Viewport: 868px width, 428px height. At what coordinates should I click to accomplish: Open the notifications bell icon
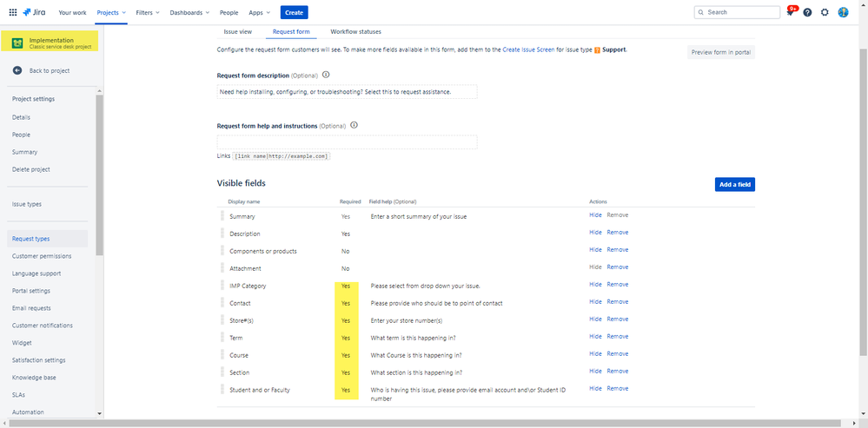coord(791,12)
